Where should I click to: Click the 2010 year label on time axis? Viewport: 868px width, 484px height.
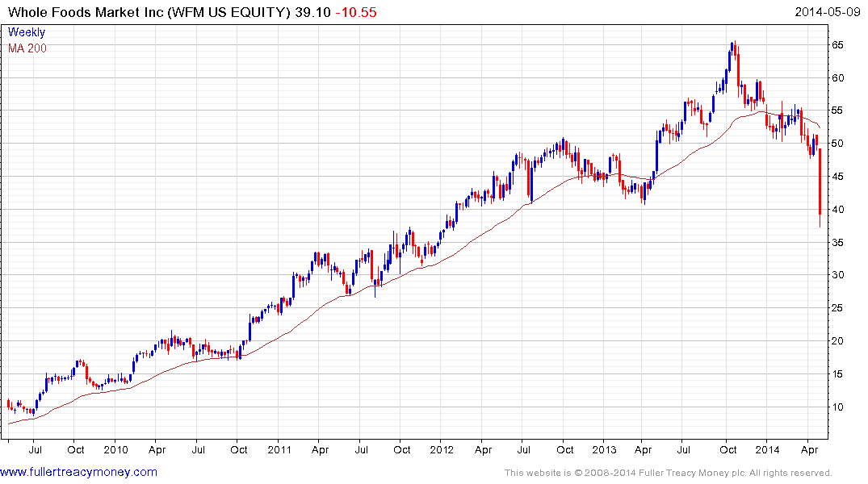click(115, 449)
